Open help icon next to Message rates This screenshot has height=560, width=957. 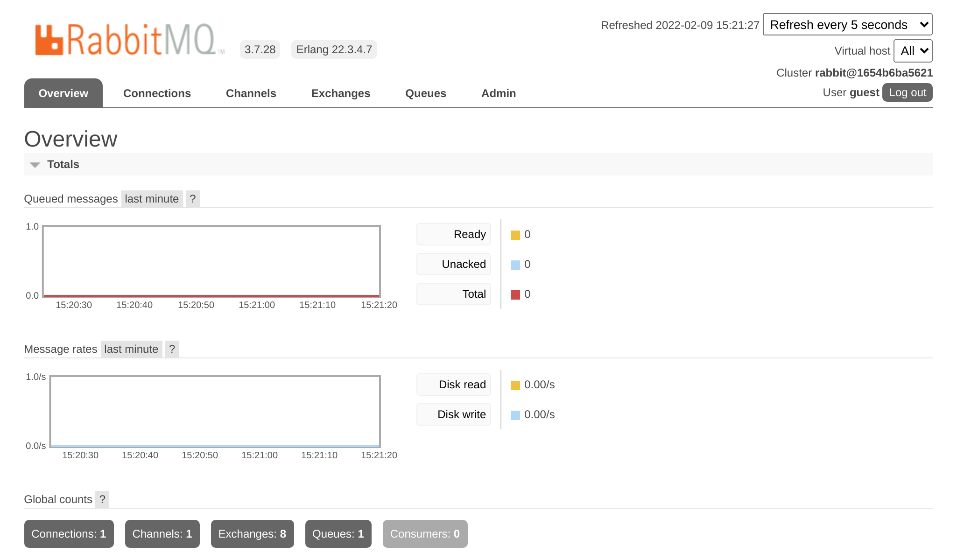click(172, 349)
